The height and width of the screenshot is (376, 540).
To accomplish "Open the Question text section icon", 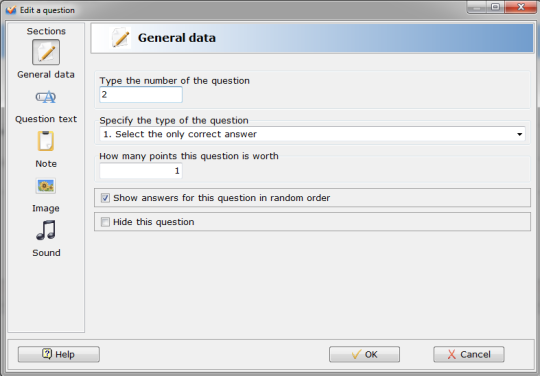I will point(46,97).
